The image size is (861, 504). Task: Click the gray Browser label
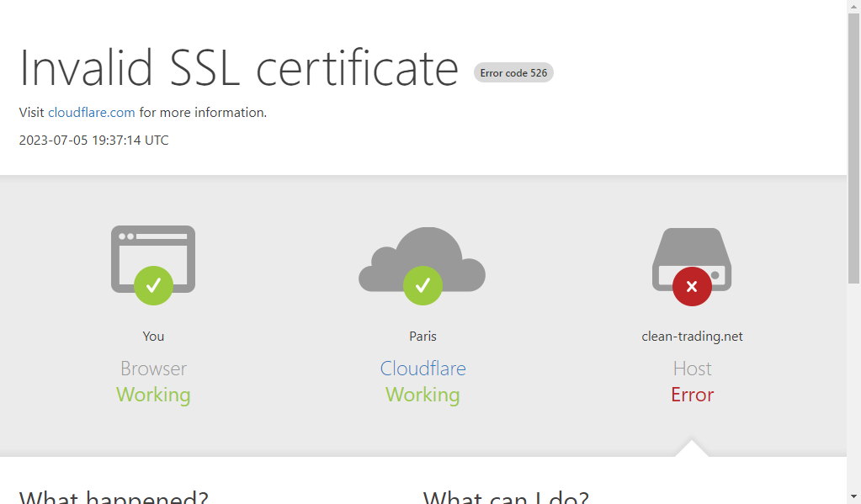[x=153, y=369]
